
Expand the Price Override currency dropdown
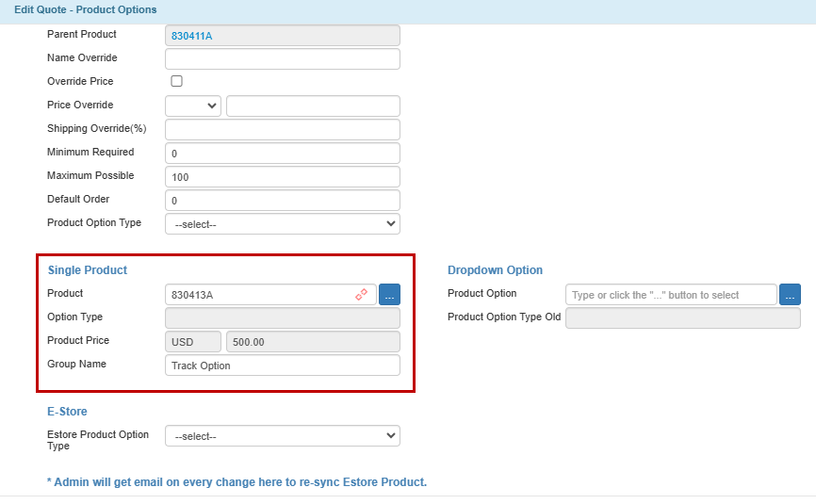[x=193, y=106]
